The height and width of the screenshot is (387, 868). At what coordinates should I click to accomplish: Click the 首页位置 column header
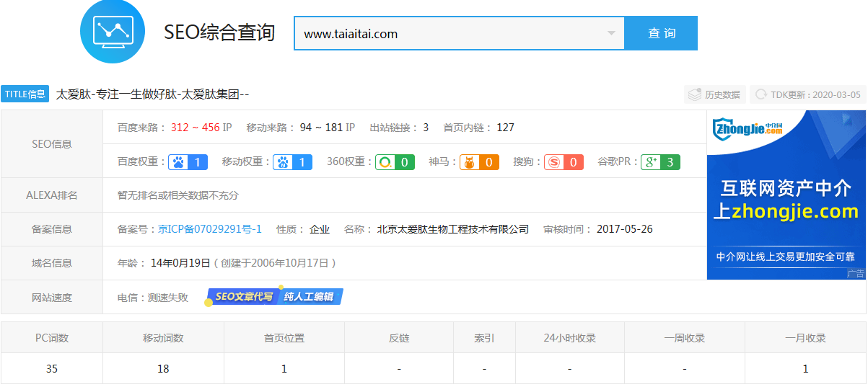click(x=284, y=338)
